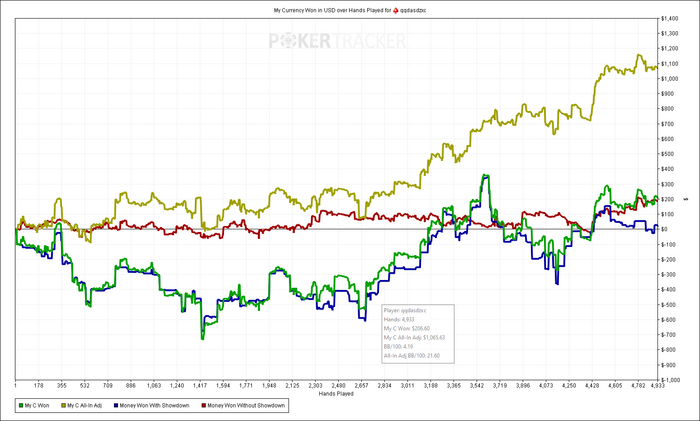Click the "178" x-axis tick label
Image resolution: width=700 pixels, height=421 pixels.
pyautogui.click(x=39, y=386)
